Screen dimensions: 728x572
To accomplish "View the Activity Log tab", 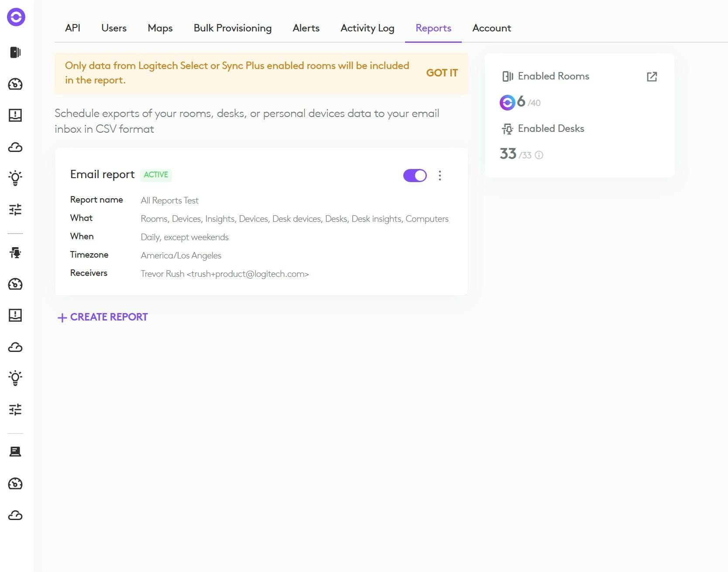I will point(367,28).
